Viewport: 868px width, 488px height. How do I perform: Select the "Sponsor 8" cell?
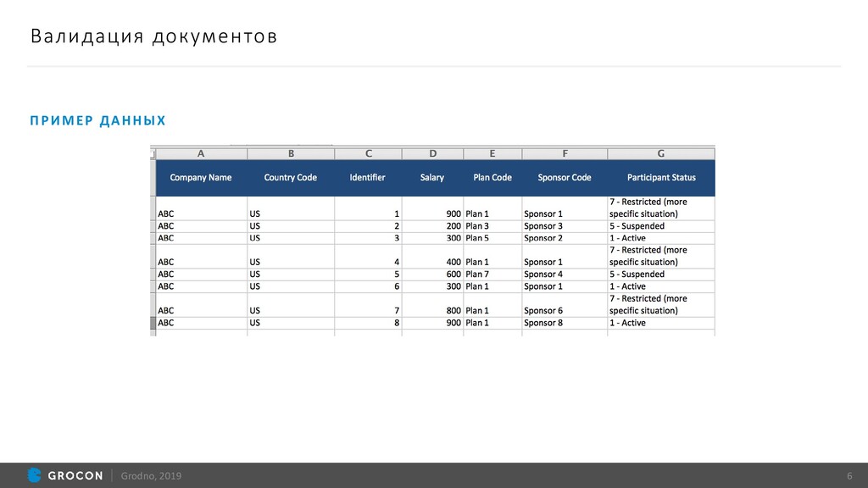(565, 323)
